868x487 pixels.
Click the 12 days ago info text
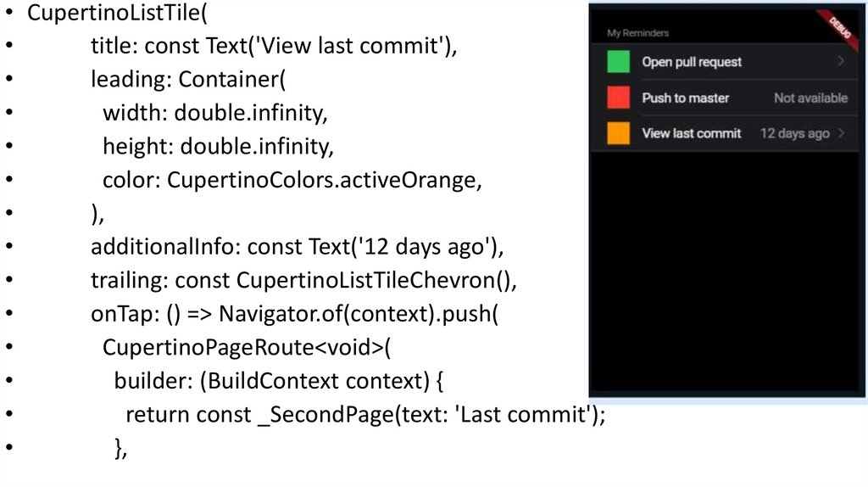point(794,133)
